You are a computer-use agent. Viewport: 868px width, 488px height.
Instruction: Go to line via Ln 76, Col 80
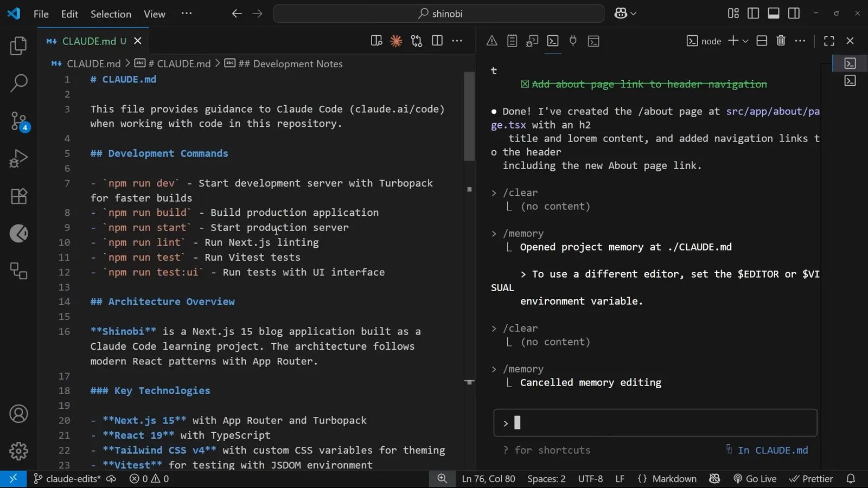click(488, 479)
